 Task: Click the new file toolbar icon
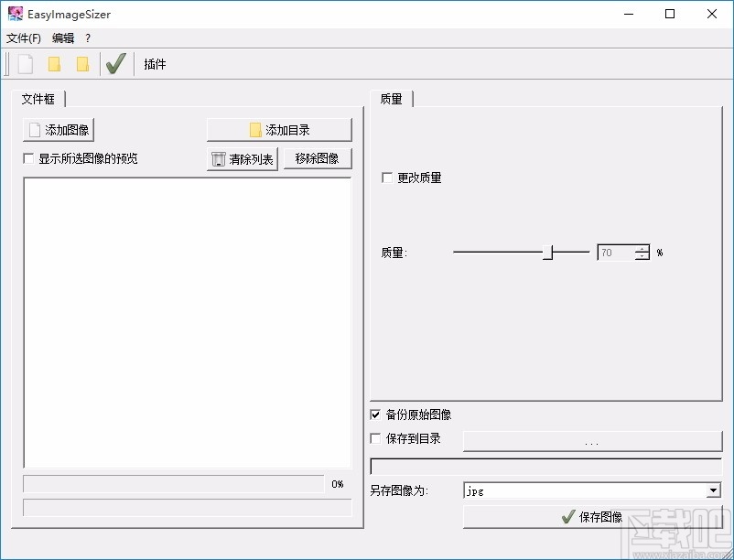pyautogui.click(x=24, y=63)
